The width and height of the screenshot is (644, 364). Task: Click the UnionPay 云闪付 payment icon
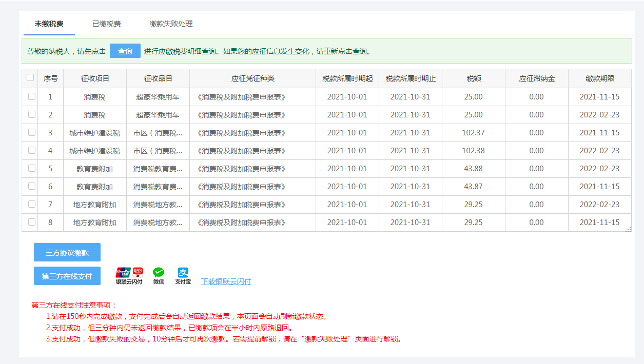pyautogui.click(x=129, y=276)
